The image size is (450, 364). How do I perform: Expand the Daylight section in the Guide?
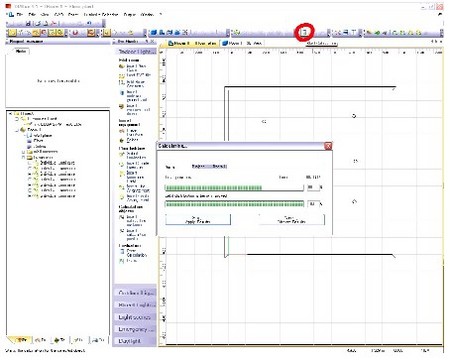[x=136, y=341]
